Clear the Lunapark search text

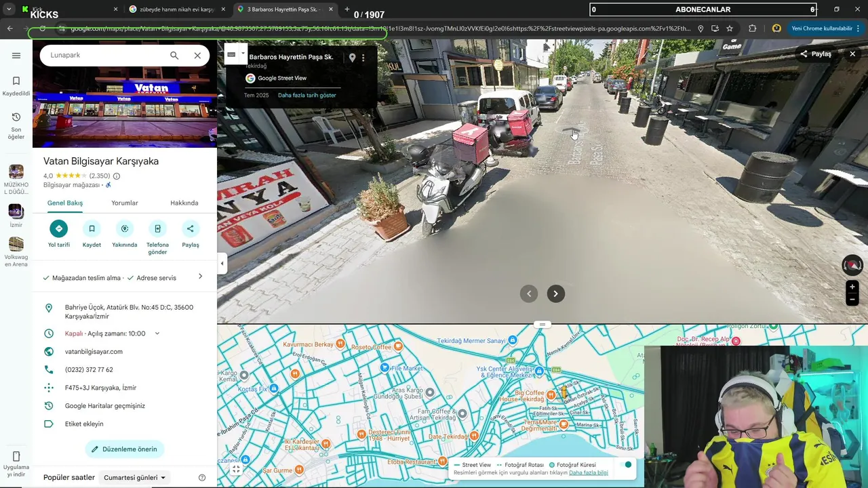pyautogui.click(x=197, y=56)
